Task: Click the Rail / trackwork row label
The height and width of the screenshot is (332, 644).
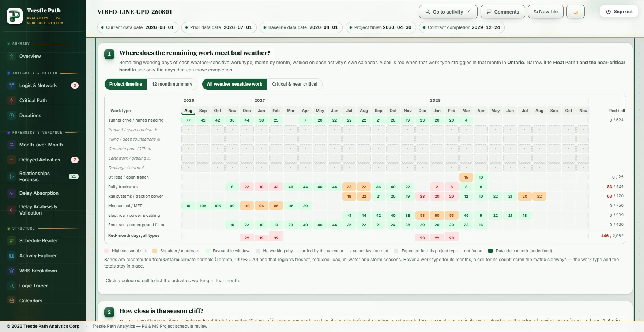Action: tap(123, 187)
